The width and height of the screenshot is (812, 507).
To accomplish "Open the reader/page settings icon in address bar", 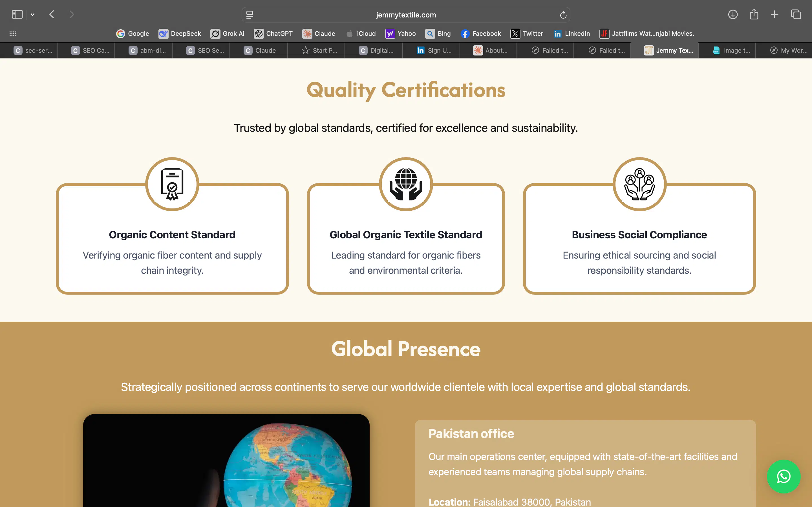I will click(x=250, y=15).
